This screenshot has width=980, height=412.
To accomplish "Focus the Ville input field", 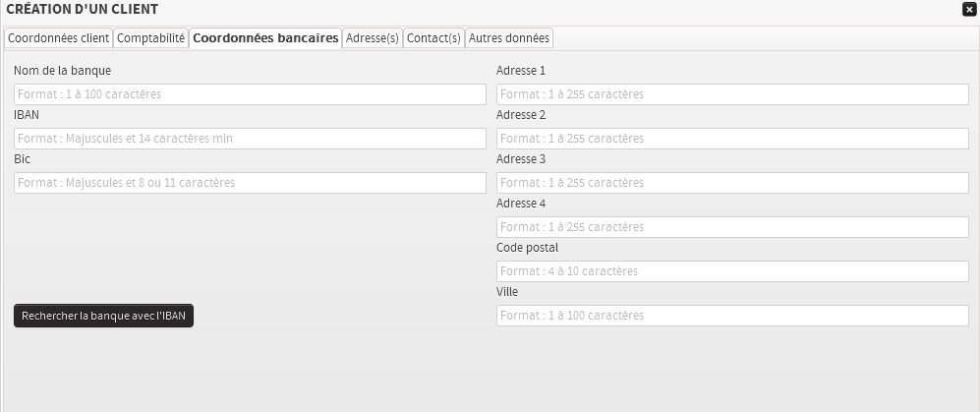I will tap(732, 316).
